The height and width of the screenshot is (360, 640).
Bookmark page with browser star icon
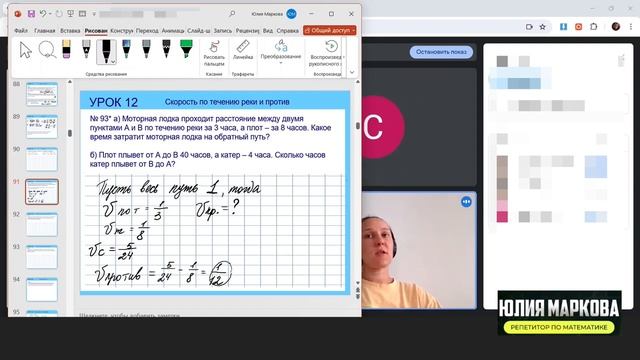[542, 27]
